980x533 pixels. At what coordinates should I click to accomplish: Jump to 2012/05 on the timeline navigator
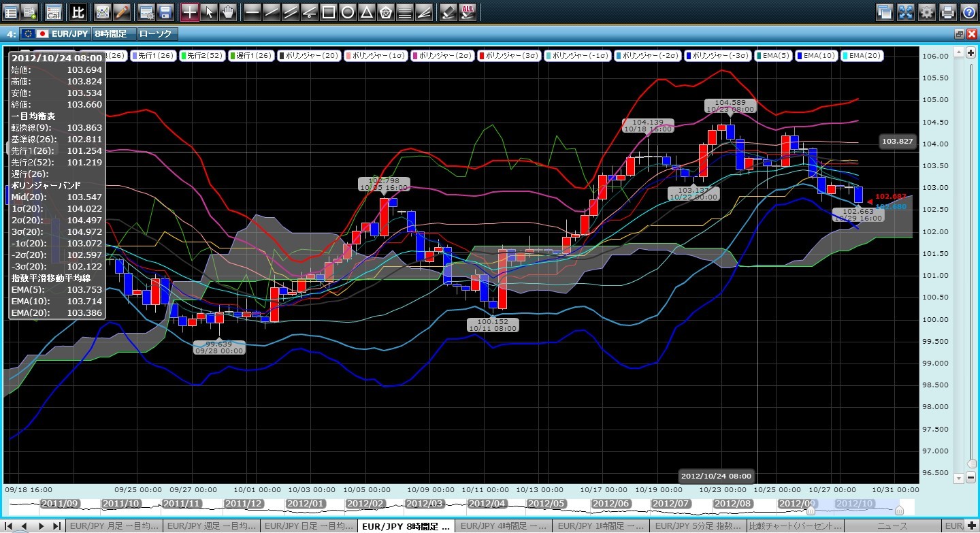pos(546,503)
